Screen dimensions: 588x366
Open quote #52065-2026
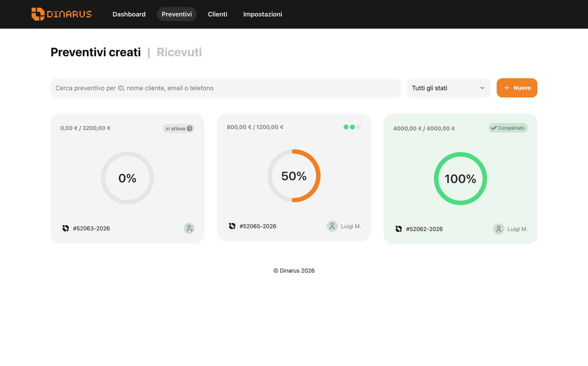[258, 226]
